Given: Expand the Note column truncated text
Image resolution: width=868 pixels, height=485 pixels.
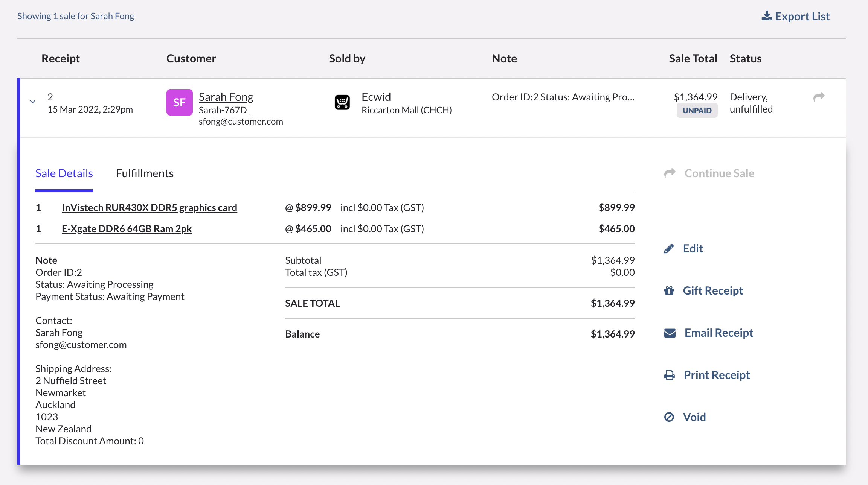Looking at the screenshot, I should 563,97.
